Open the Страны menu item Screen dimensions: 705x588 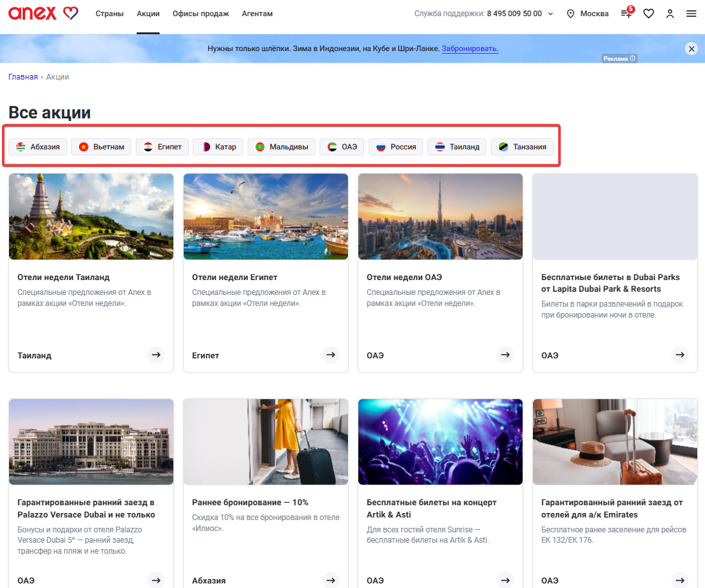pyautogui.click(x=109, y=14)
